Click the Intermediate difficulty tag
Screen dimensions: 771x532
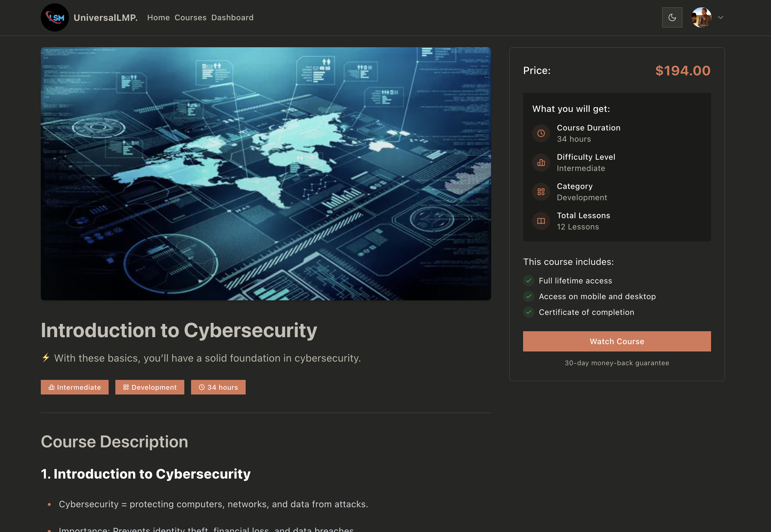pos(75,387)
